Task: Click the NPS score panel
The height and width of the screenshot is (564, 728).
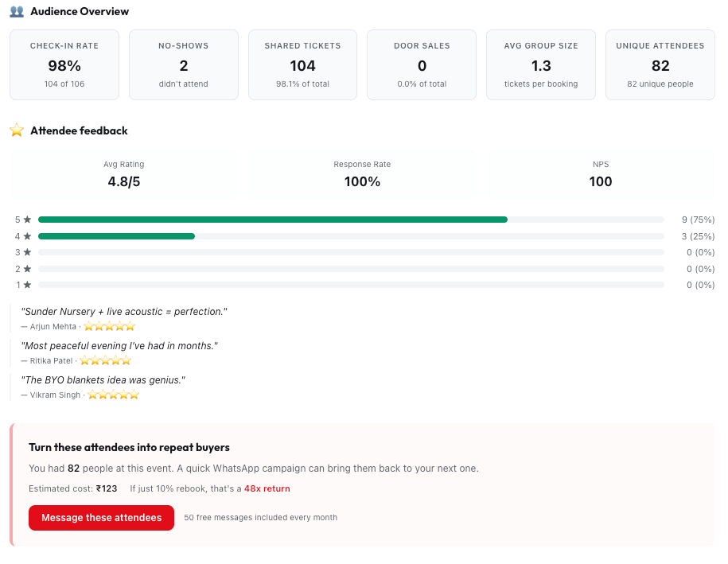Action: click(601, 174)
